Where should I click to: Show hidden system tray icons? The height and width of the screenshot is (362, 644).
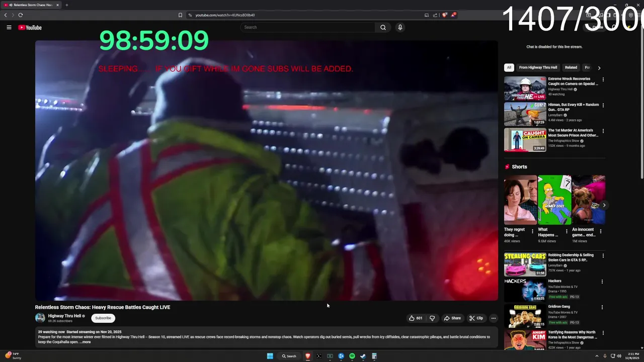point(597,356)
